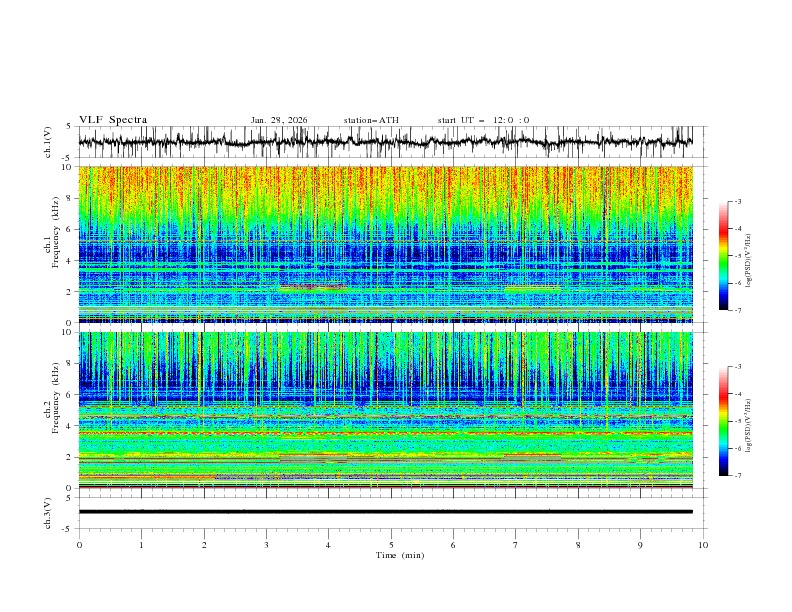The width and height of the screenshot is (792, 612).
Task: Click inside the ch.2 spectrogram panel
Action: pyautogui.click(x=385, y=410)
